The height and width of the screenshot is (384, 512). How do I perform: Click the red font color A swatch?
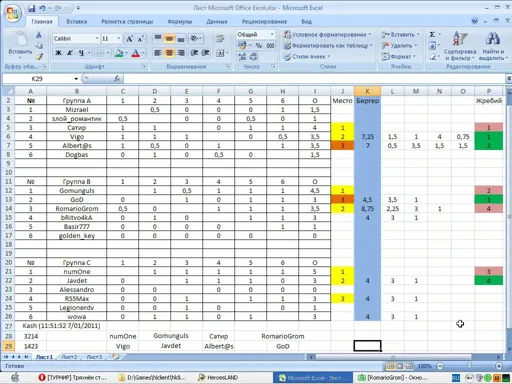[135, 53]
